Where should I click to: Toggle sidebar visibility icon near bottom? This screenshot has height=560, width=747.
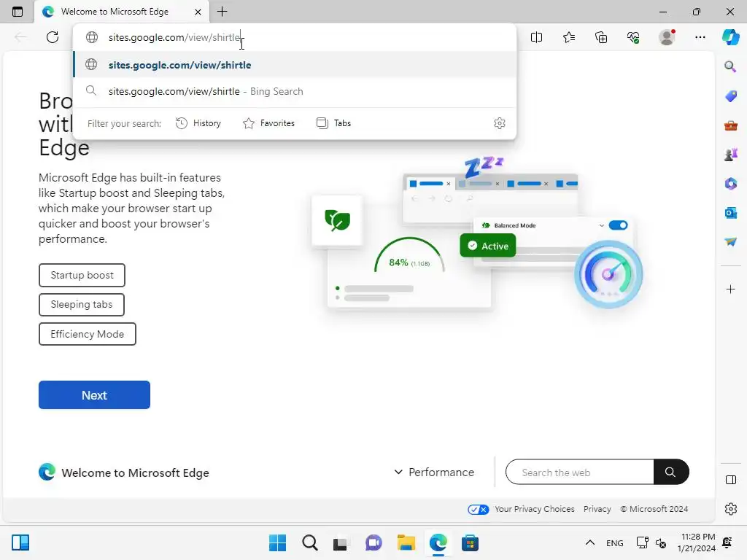tap(731, 480)
